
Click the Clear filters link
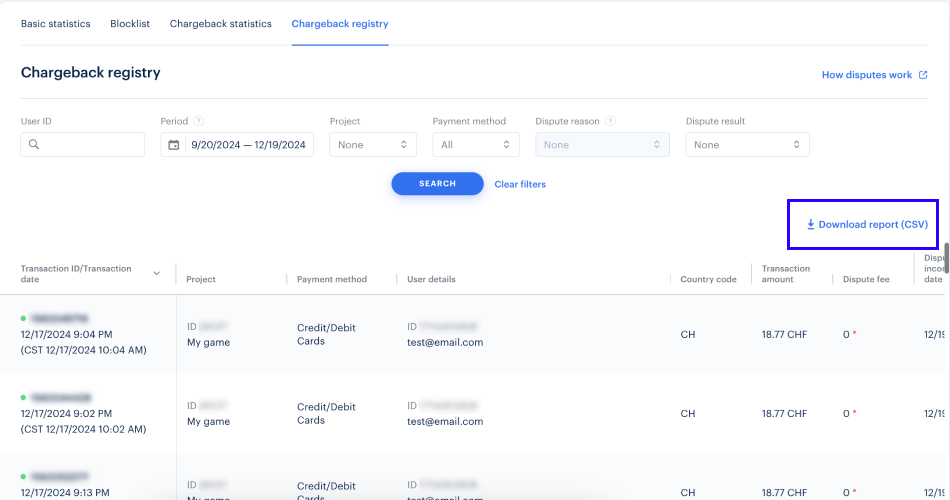[520, 184]
